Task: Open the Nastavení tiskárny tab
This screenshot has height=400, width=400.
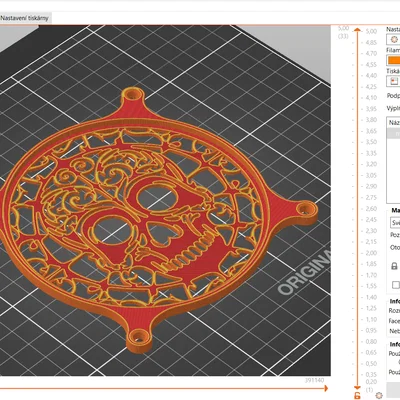Action: [x=24, y=18]
